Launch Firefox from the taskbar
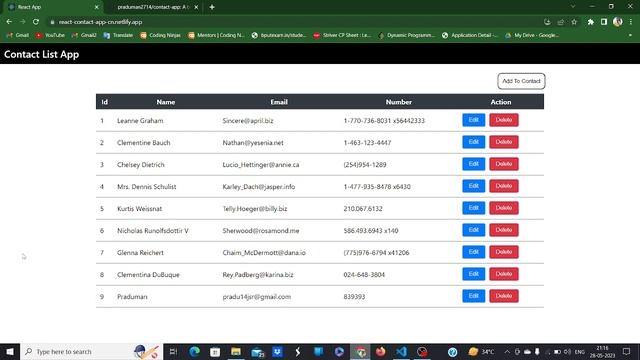 (381, 351)
